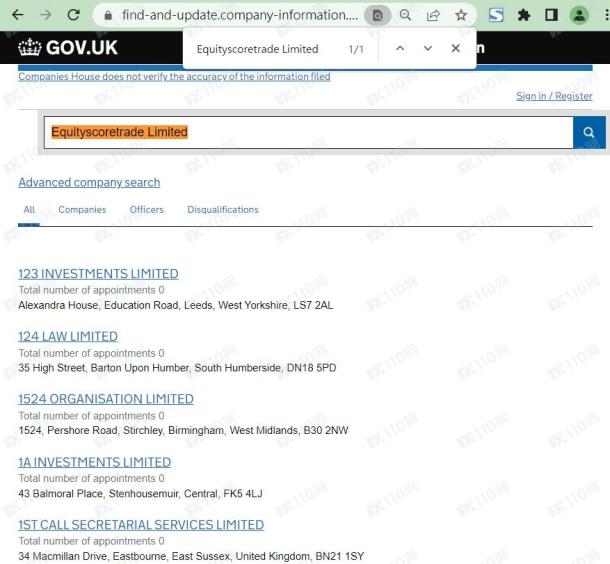Open 1ST CALL SECRETARIAL SERVICES LIMITED result
The height and width of the screenshot is (564, 610).
tap(141, 525)
